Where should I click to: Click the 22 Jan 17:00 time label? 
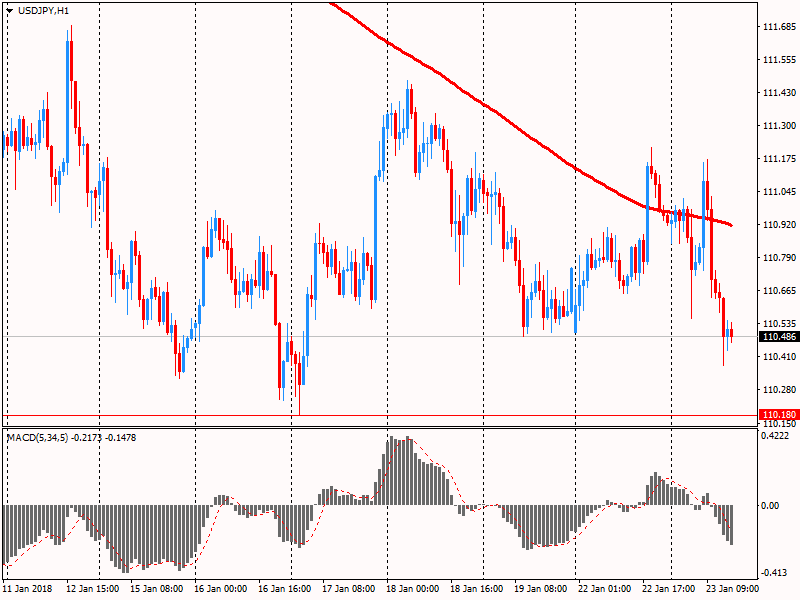point(668,588)
